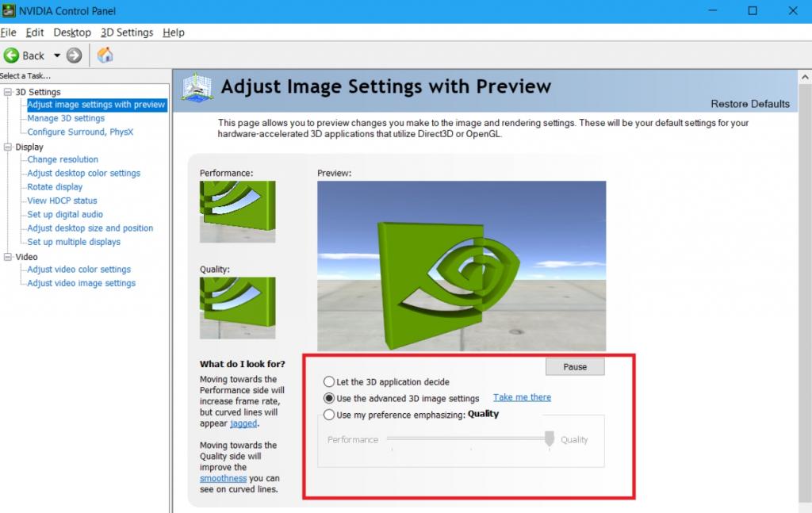Open the 3D Settings menu
Viewport: 812px width, 513px height.
(x=127, y=33)
